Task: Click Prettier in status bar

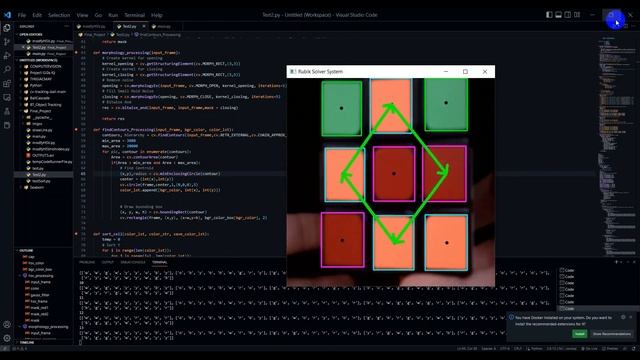Action: tap(610, 349)
